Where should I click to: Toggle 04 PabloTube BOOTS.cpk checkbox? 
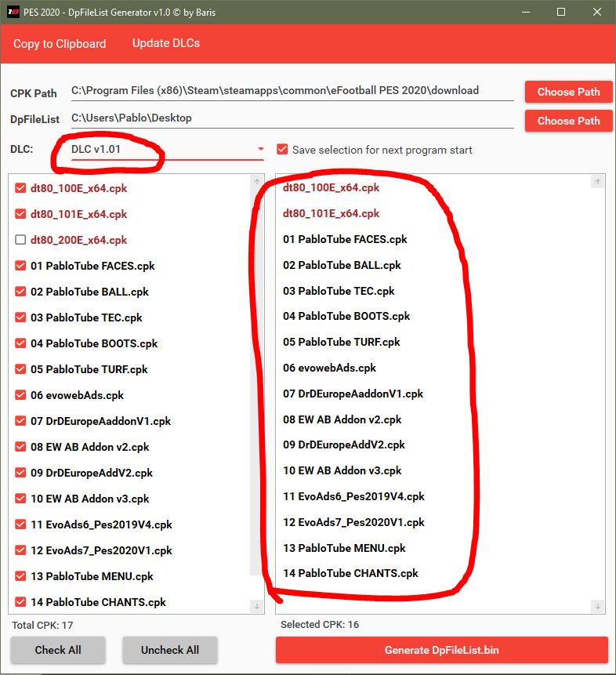pyautogui.click(x=20, y=343)
